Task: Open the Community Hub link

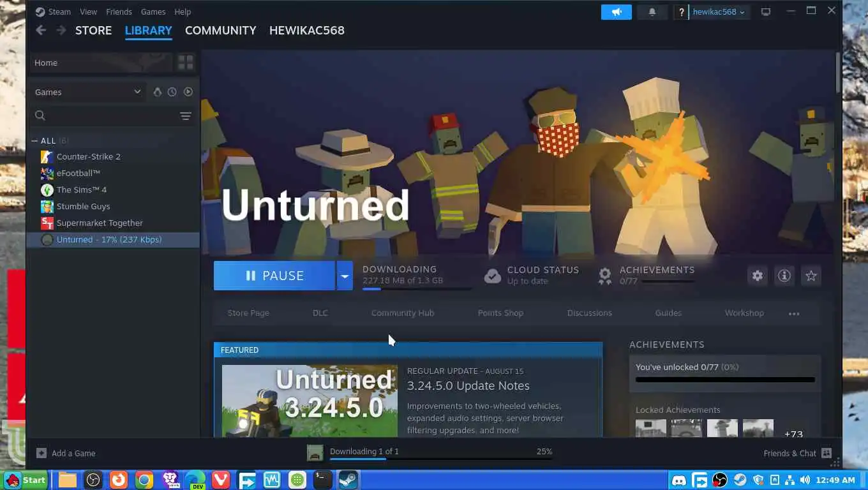Action: (403, 313)
